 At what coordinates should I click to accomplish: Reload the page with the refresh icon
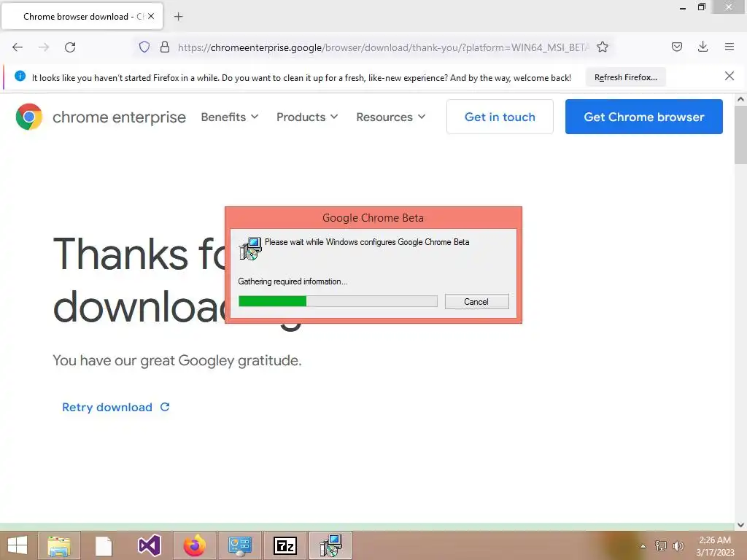[70, 47]
